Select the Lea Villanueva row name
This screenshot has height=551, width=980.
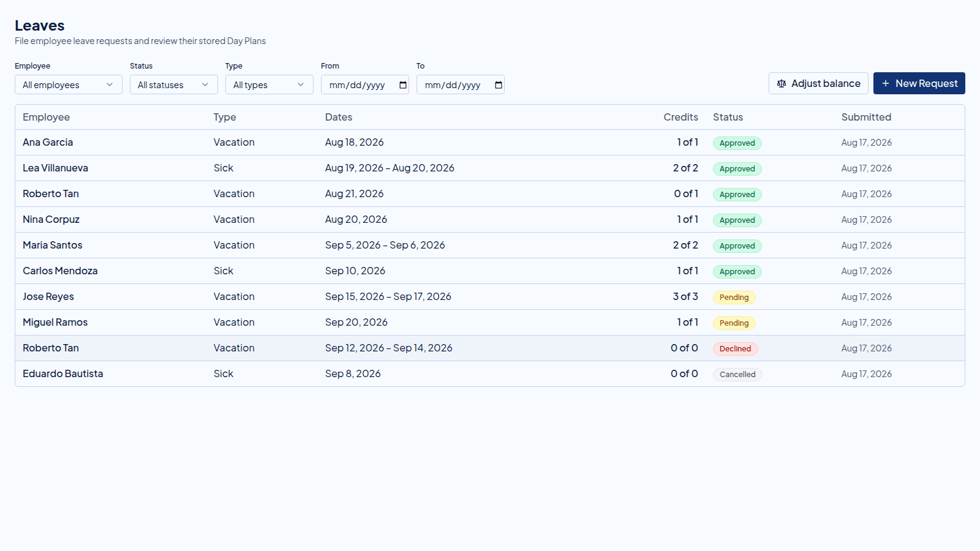[x=55, y=168]
